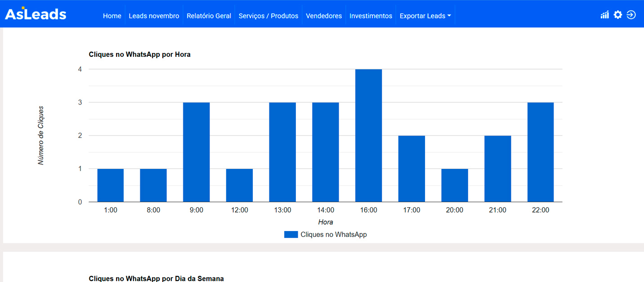Open Relatório Geral in the navbar
The image size is (644, 282).
209,16
